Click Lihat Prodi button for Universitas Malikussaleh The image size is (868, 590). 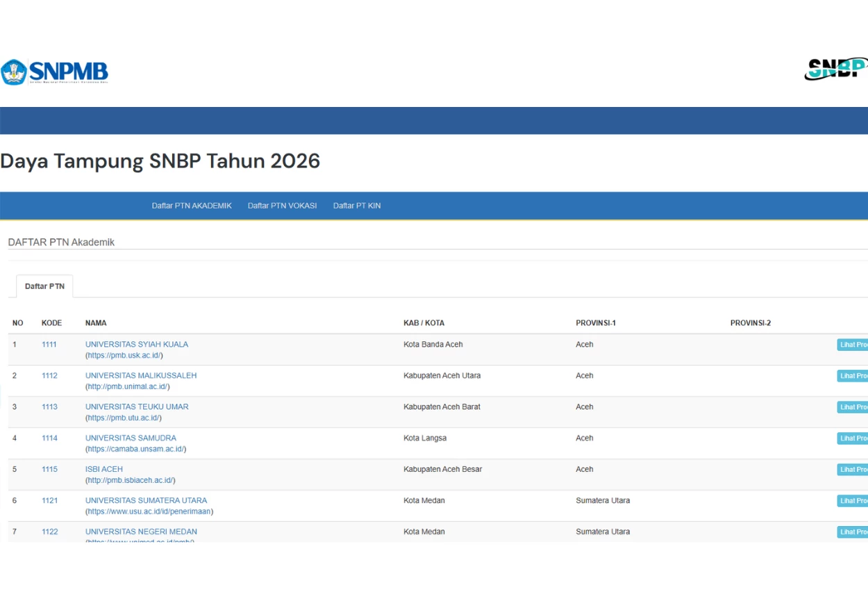point(853,377)
